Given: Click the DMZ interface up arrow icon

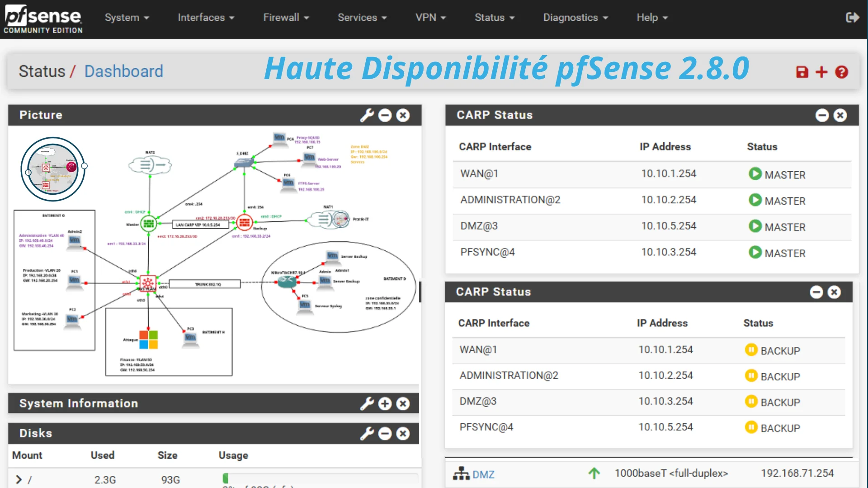Looking at the screenshot, I should tap(594, 473).
